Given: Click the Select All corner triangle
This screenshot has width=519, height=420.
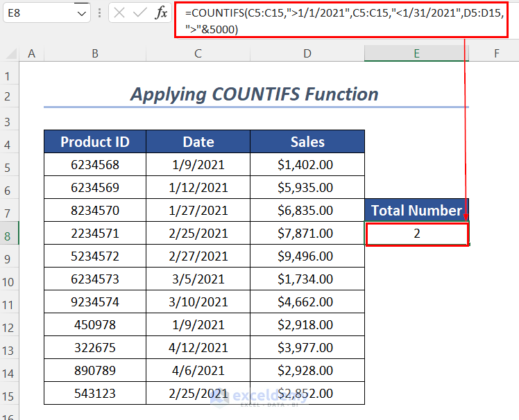Looking at the screenshot, I should point(10,53).
